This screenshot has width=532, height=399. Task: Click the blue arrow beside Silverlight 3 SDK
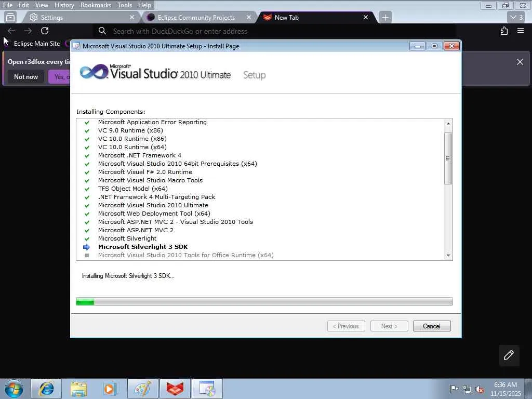(x=87, y=247)
